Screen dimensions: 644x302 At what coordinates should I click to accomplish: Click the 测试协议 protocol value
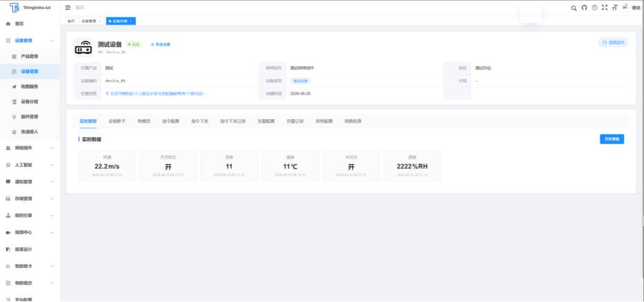483,68
